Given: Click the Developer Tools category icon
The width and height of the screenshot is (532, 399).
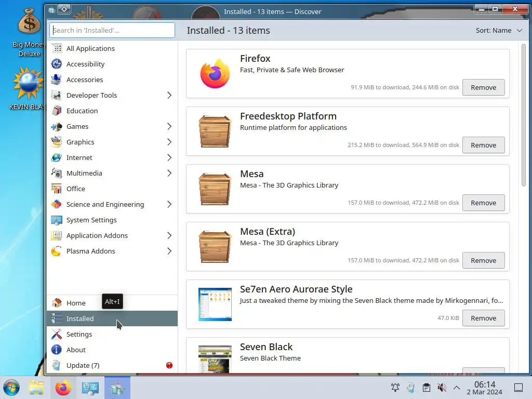Looking at the screenshot, I should (57, 96).
